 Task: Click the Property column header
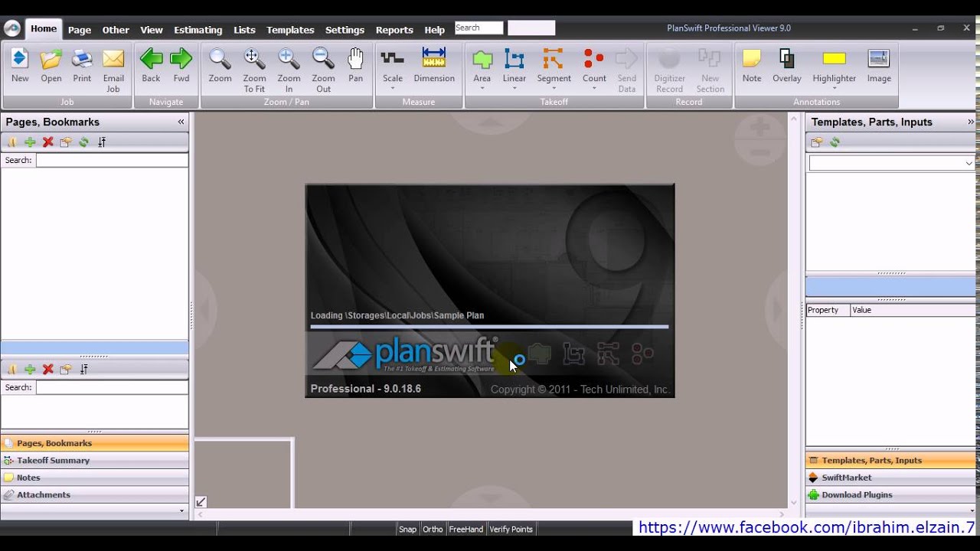click(x=828, y=310)
